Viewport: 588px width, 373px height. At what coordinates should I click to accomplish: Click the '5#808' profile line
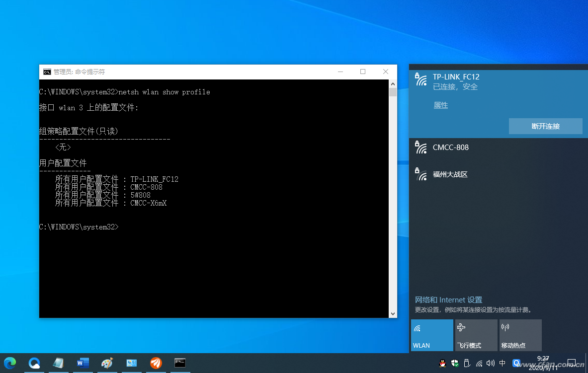coord(103,195)
